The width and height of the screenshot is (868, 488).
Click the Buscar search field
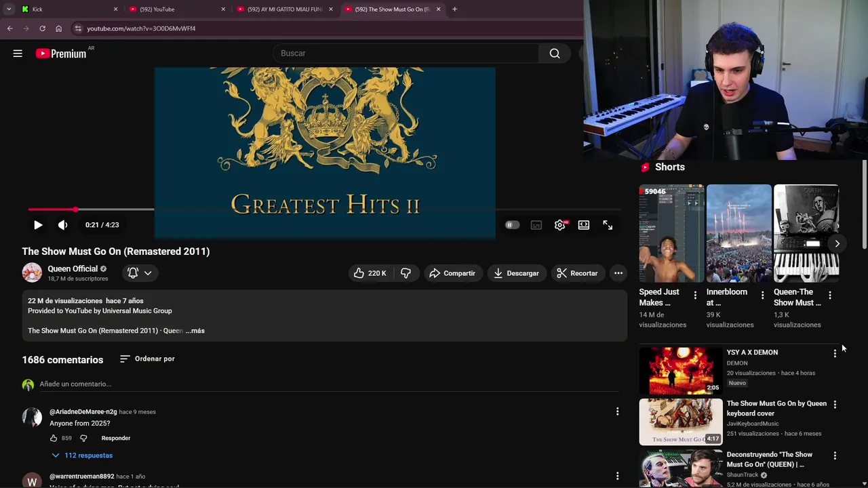(x=406, y=54)
